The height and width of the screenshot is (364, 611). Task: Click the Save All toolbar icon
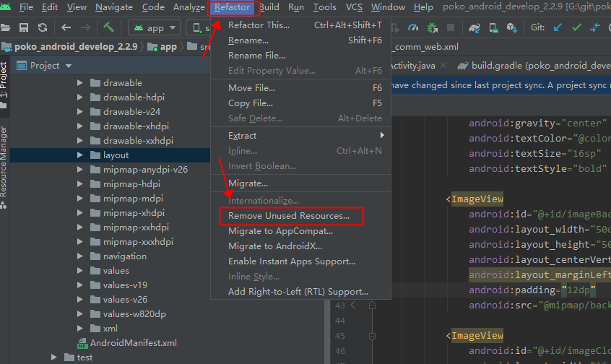(x=24, y=27)
